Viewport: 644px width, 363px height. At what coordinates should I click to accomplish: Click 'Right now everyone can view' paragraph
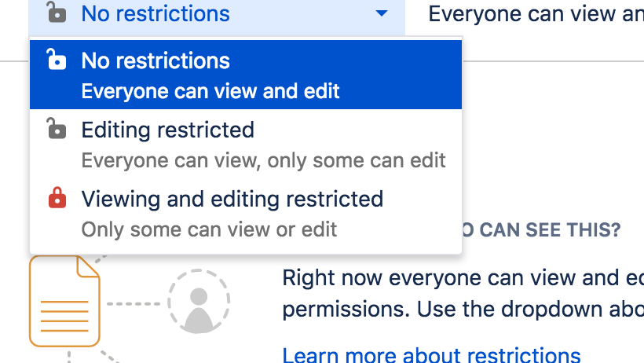coord(463,279)
